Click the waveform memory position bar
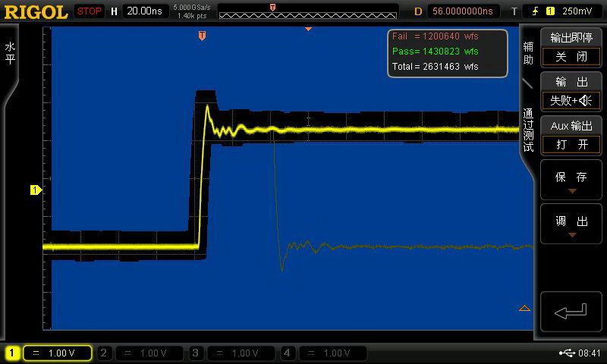This screenshot has width=607, height=364. pyautogui.click(x=307, y=11)
